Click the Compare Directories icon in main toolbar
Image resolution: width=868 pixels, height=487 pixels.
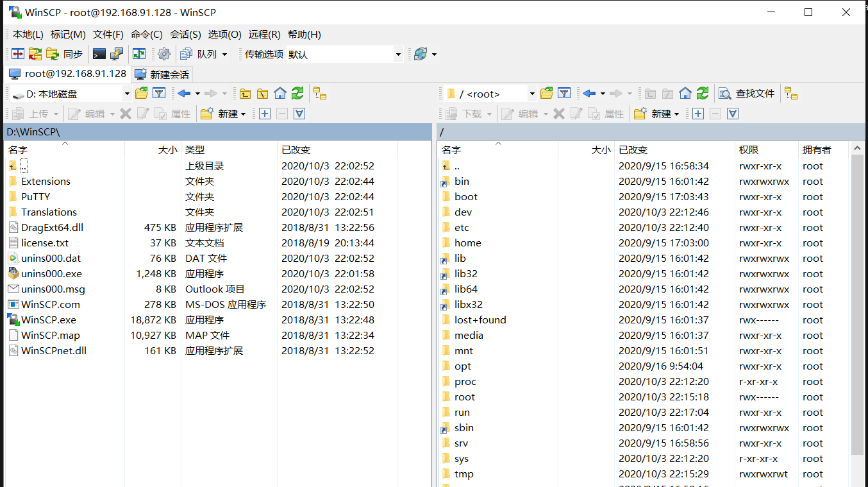(x=18, y=55)
